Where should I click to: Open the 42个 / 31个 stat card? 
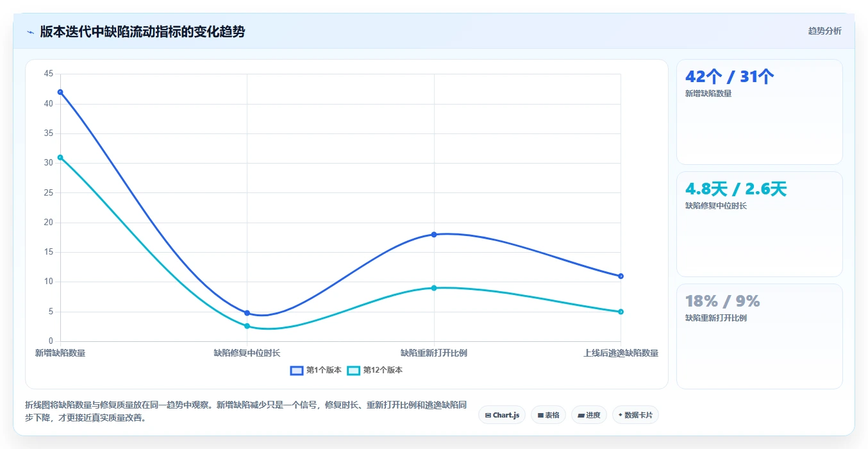[760, 112]
